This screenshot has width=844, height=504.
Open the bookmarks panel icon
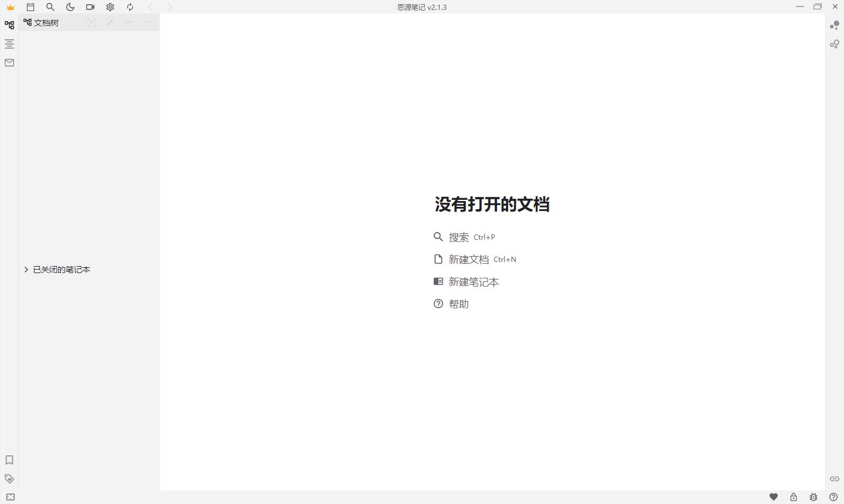(9, 460)
